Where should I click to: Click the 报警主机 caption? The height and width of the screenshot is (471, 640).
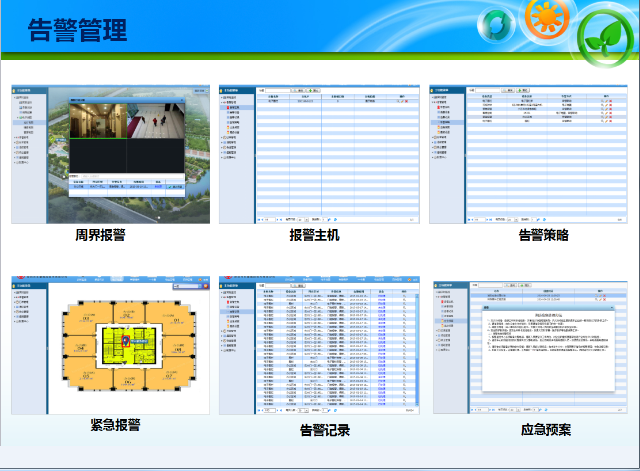tap(314, 235)
